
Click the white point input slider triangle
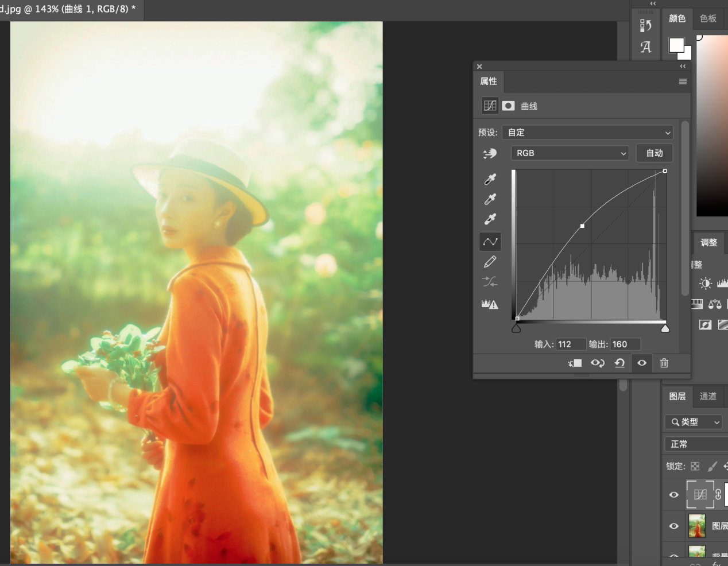click(665, 328)
